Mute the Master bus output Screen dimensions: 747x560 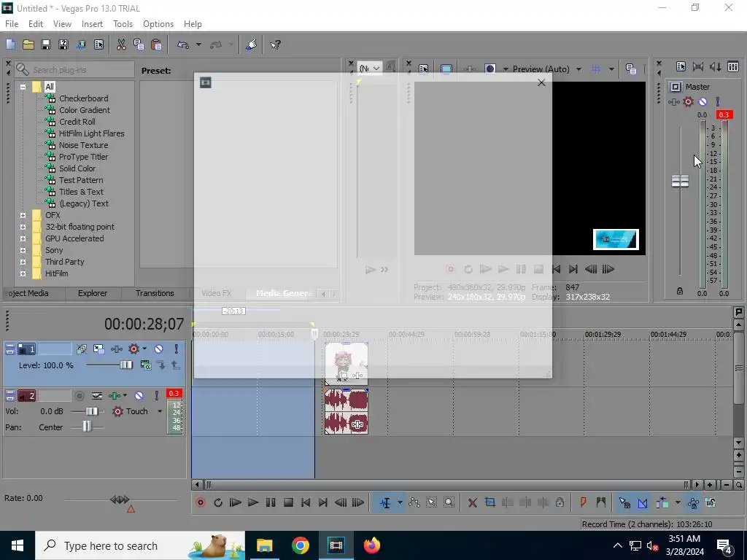point(703,101)
